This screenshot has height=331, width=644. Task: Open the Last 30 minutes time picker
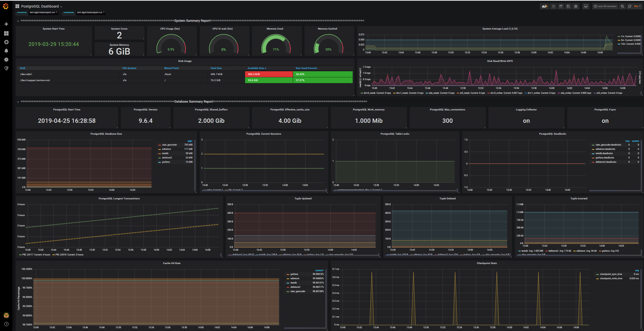point(605,6)
